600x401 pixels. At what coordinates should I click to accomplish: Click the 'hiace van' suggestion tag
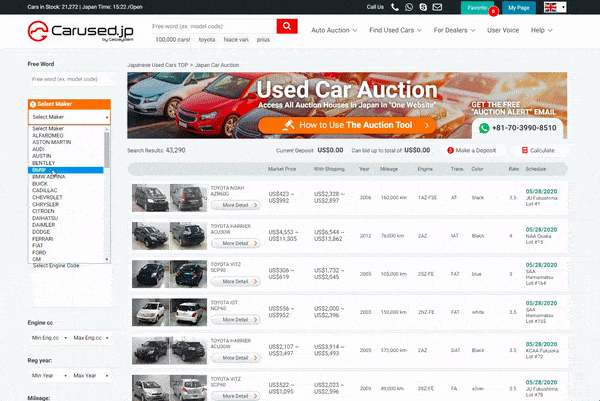click(x=236, y=39)
